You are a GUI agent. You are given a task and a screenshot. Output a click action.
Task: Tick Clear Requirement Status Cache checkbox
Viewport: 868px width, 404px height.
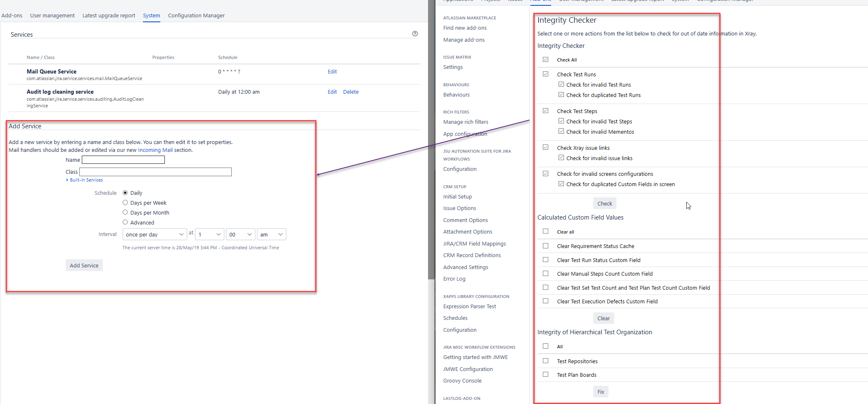pyautogui.click(x=546, y=246)
